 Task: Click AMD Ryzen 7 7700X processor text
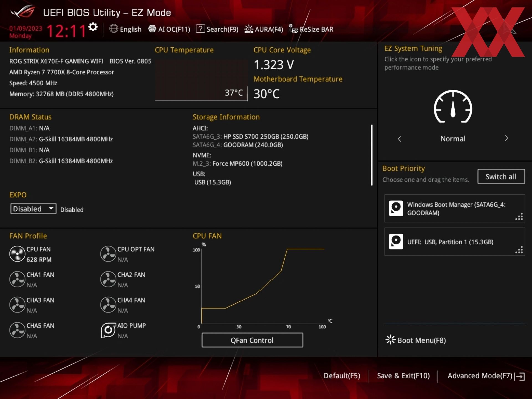pos(62,72)
